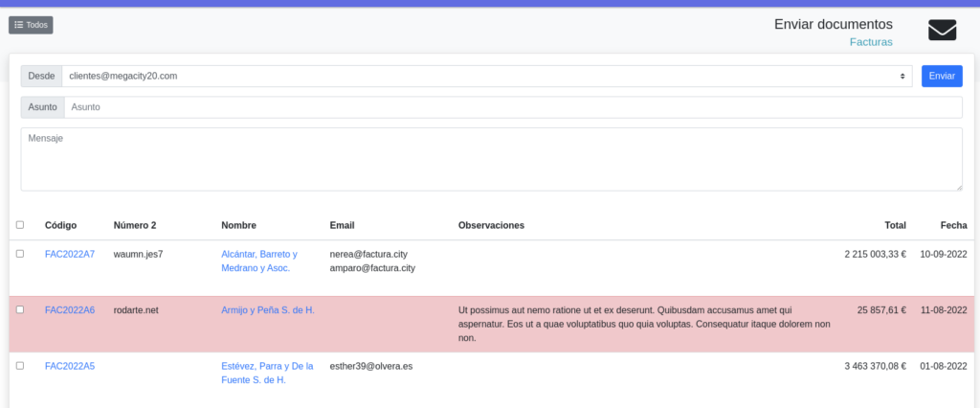Focus the Mensaje text area
The image size is (980, 408).
coord(490,159)
